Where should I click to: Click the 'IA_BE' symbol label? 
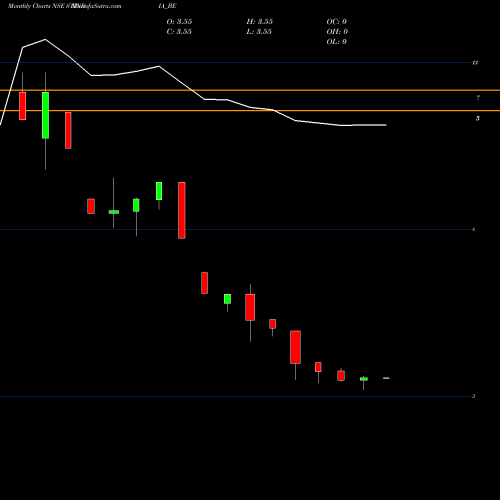pyautogui.click(x=168, y=6)
